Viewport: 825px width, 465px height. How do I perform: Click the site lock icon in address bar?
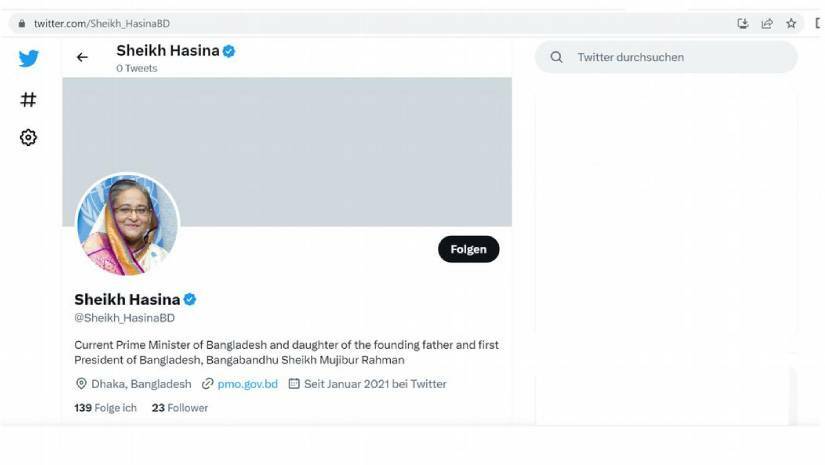coord(20,23)
